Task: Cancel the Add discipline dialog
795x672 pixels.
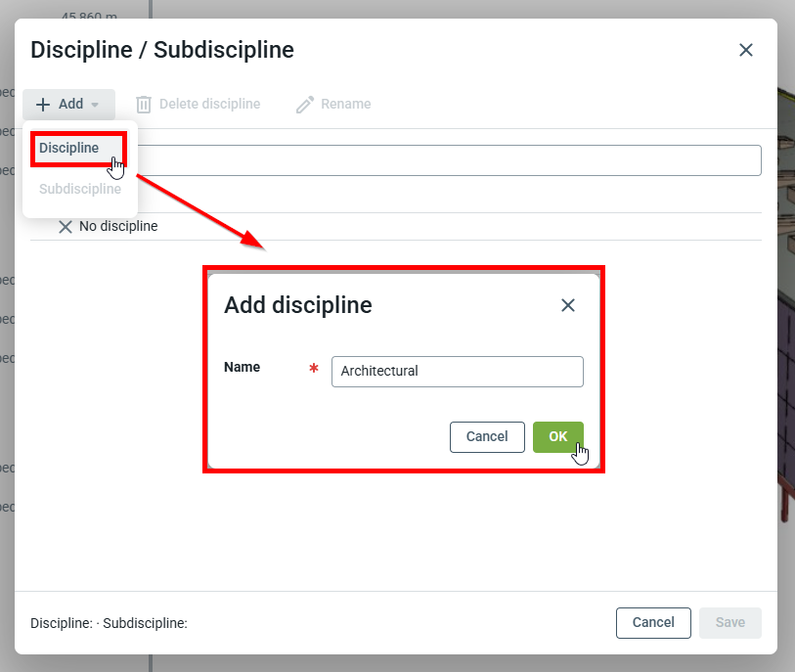Action: (x=487, y=437)
